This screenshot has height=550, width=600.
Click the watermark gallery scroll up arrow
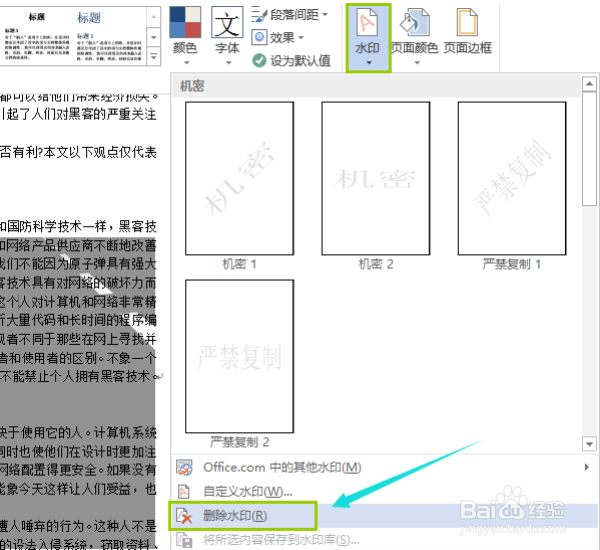tap(589, 83)
